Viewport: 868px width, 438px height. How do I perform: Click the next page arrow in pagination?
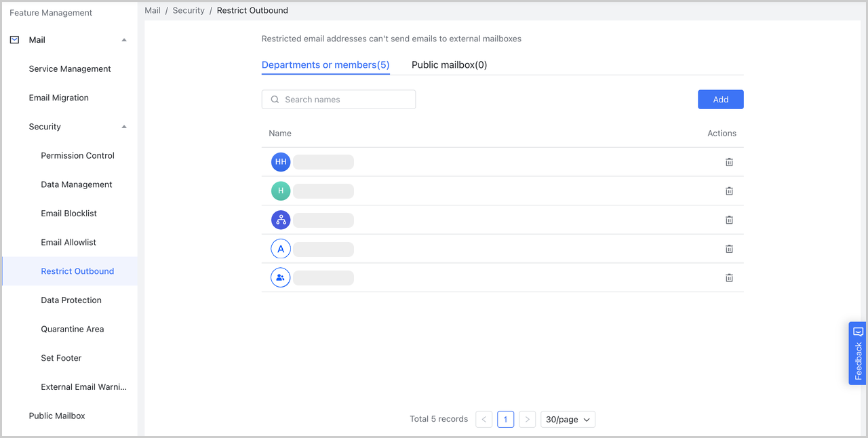[527, 419]
